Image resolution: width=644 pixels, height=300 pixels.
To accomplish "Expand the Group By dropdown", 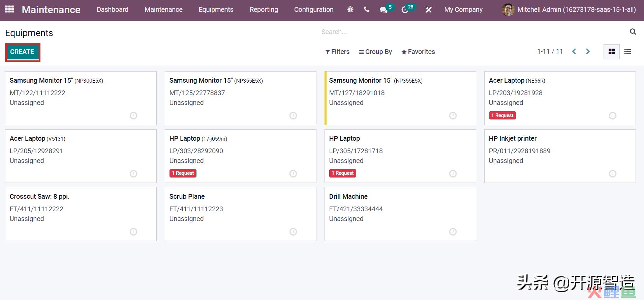I will [375, 52].
